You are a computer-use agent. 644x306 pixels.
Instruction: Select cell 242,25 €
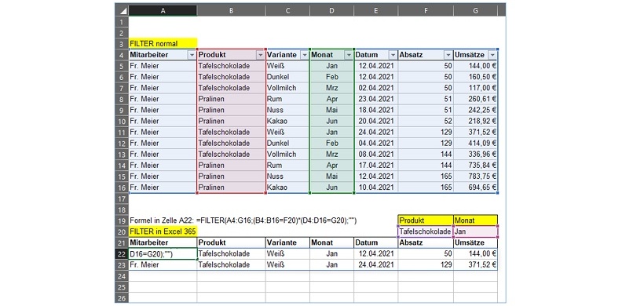476,110
